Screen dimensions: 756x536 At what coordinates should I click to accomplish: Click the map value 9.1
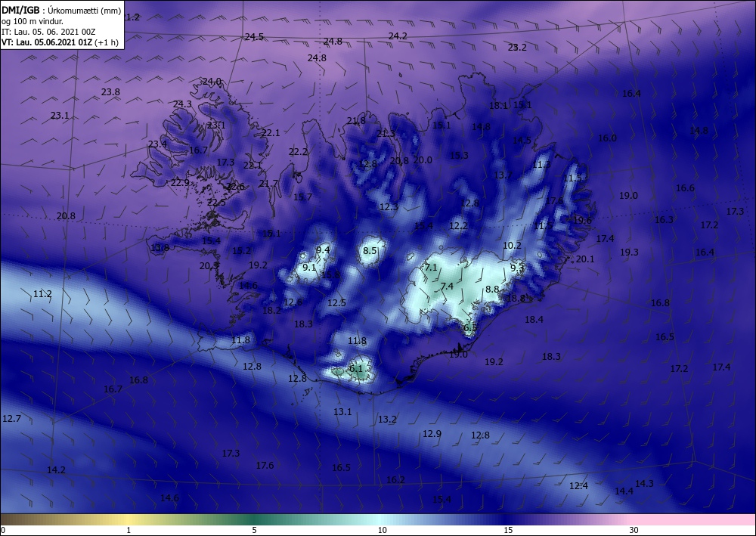pos(309,267)
